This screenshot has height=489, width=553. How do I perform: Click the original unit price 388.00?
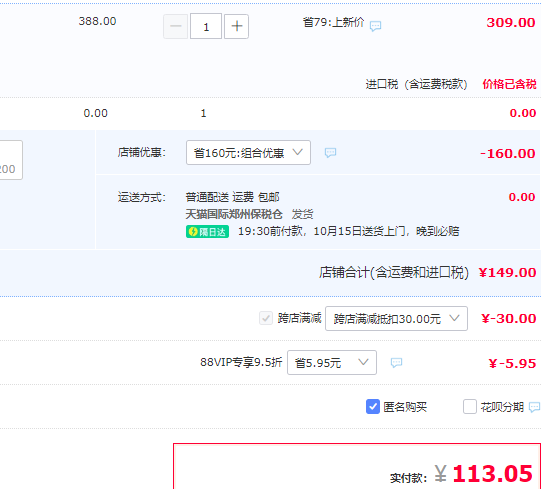coord(97,21)
